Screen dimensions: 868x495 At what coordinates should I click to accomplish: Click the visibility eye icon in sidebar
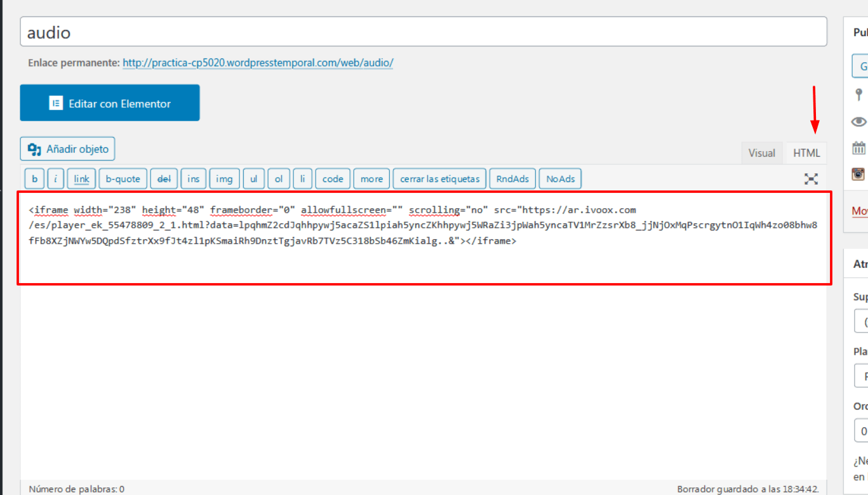(x=859, y=121)
